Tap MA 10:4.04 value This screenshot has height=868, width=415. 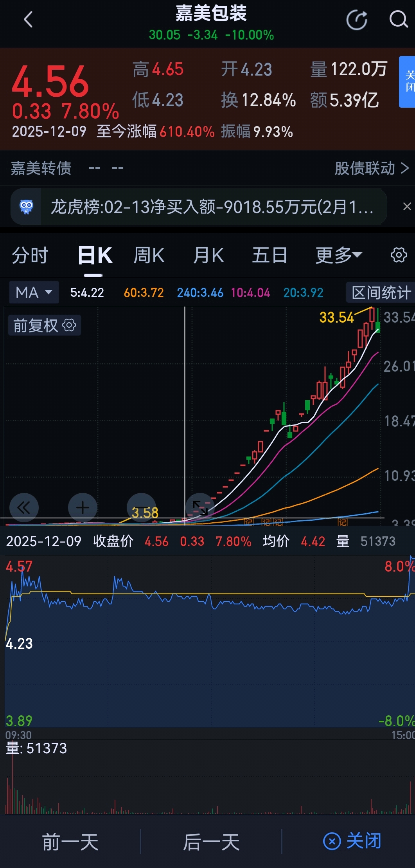point(250,292)
